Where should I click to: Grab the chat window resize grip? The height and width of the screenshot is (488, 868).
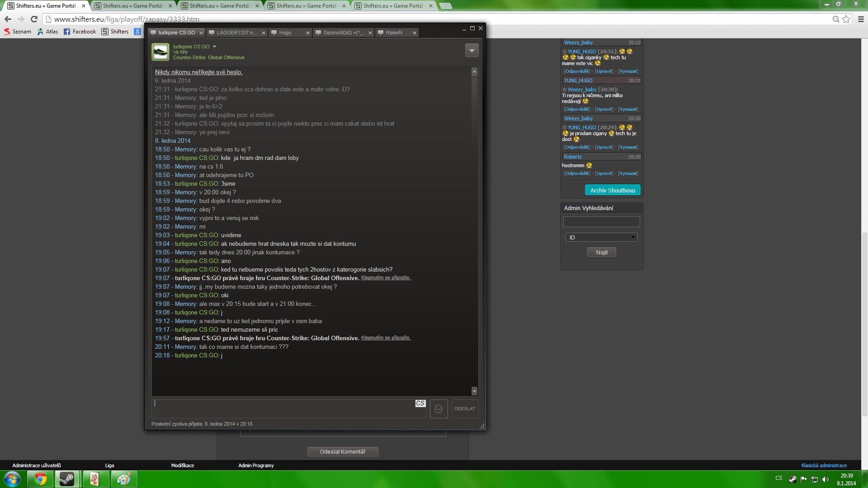click(x=482, y=426)
